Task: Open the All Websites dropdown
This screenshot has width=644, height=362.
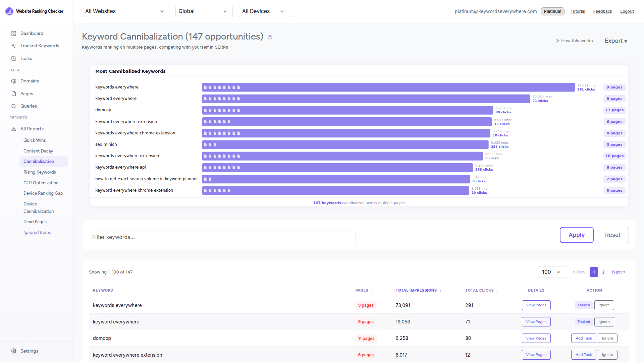Action: [125, 11]
